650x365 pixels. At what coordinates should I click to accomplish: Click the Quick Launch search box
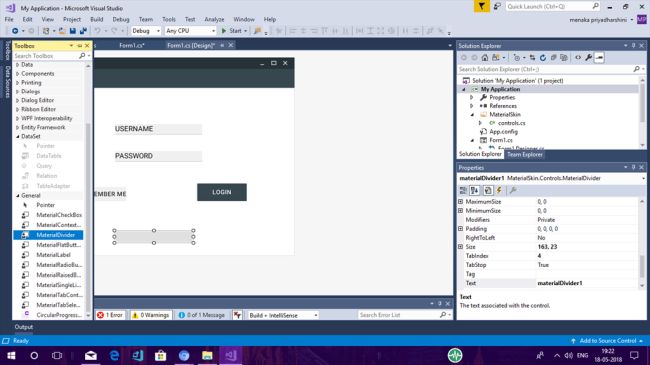(553, 6)
